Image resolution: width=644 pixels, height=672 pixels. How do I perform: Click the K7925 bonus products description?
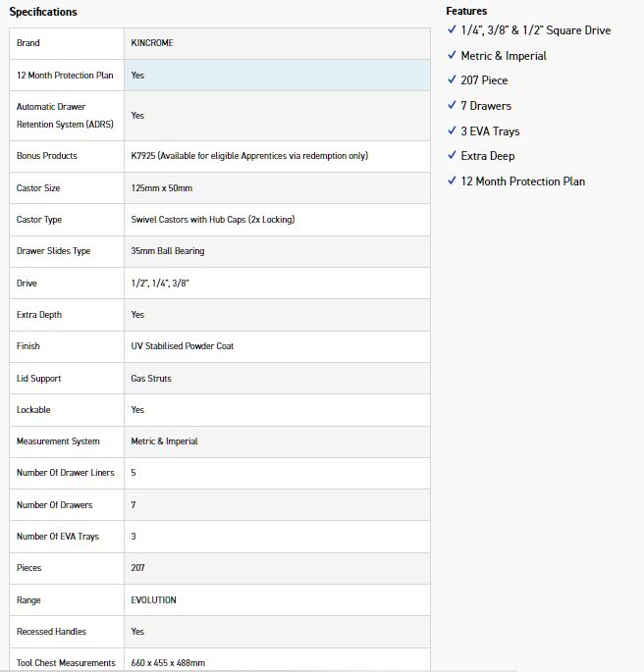[249, 156]
